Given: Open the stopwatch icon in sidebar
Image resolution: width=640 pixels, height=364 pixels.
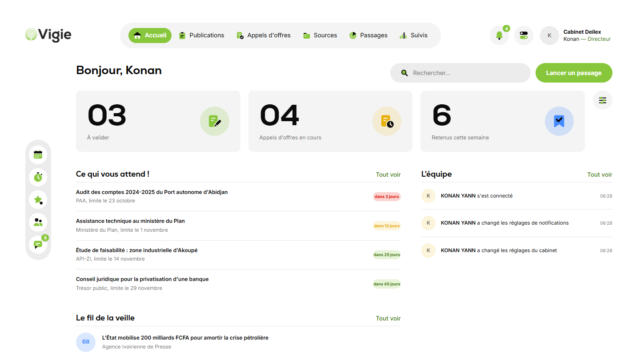Looking at the screenshot, I should tap(38, 177).
